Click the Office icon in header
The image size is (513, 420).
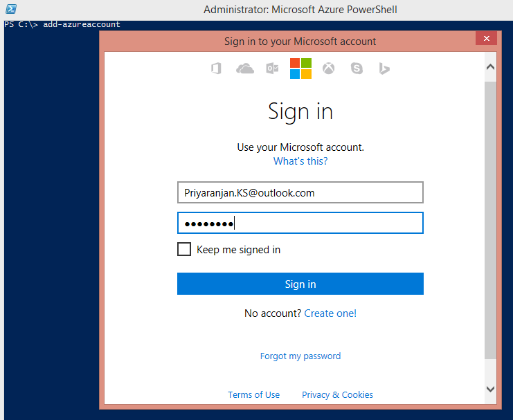coord(216,69)
